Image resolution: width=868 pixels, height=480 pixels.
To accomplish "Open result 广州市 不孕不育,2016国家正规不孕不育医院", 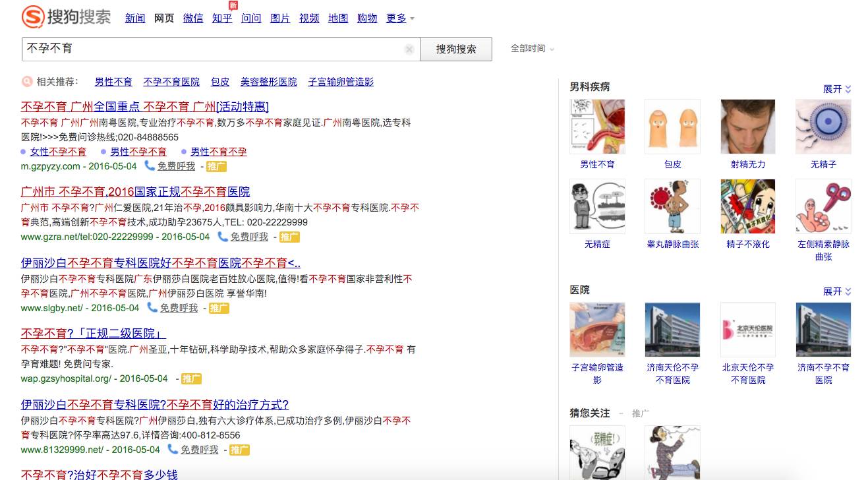I will point(136,192).
